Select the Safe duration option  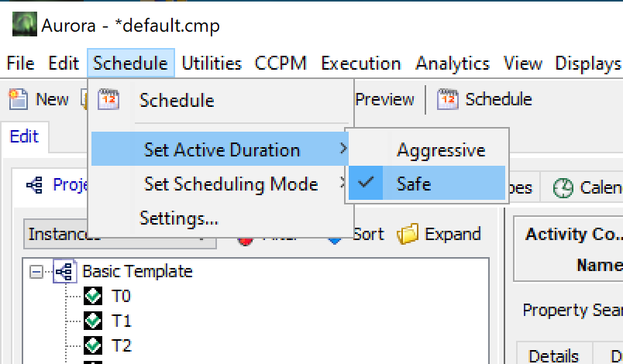pos(414,184)
